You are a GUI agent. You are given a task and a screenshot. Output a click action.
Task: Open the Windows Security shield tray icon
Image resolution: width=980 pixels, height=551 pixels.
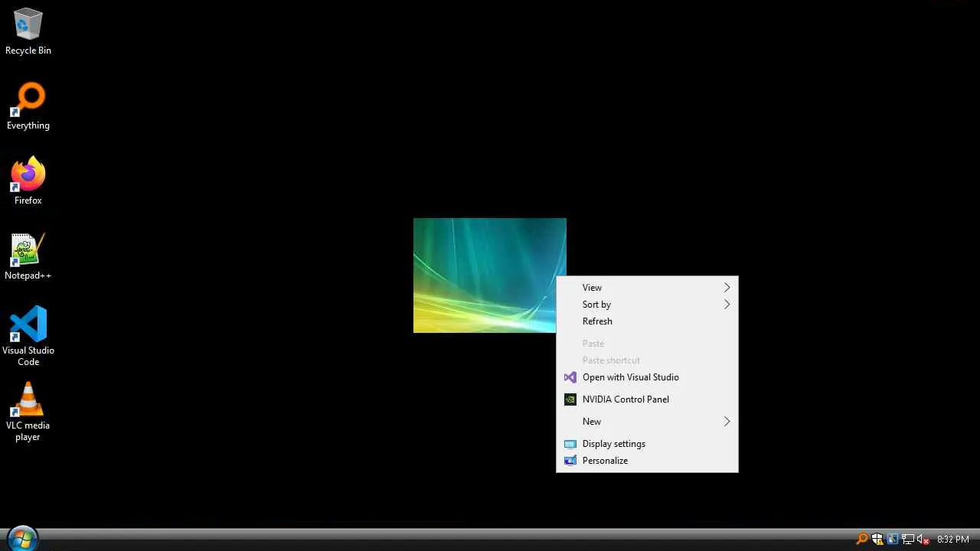tap(877, 540)
